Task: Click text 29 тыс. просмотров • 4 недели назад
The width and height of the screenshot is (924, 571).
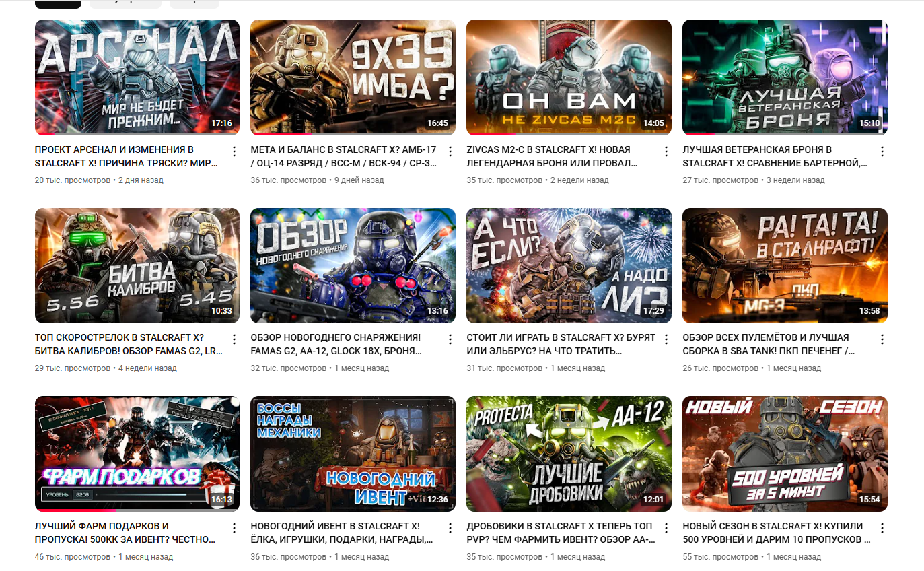Action: click(106, 368)
